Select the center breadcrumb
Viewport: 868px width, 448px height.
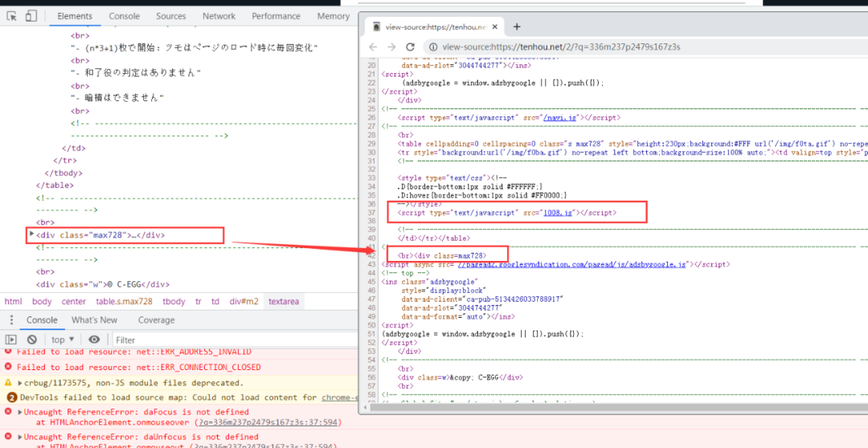[x=74, y=301]
